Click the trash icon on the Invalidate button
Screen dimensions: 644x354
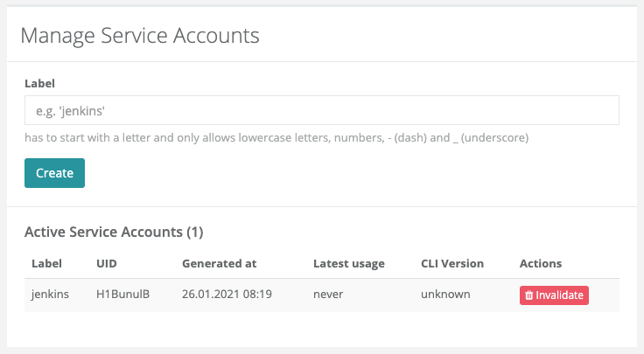(529, 295)
